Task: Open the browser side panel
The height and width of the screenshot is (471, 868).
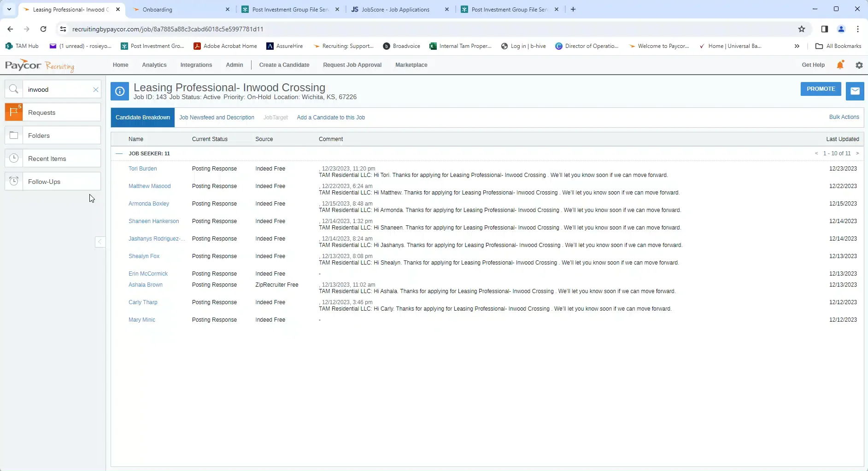Action: 825,29
